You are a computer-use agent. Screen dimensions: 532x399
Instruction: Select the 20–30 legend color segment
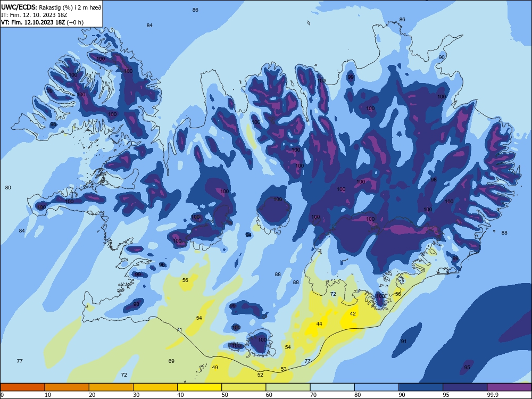coord(111,387)
